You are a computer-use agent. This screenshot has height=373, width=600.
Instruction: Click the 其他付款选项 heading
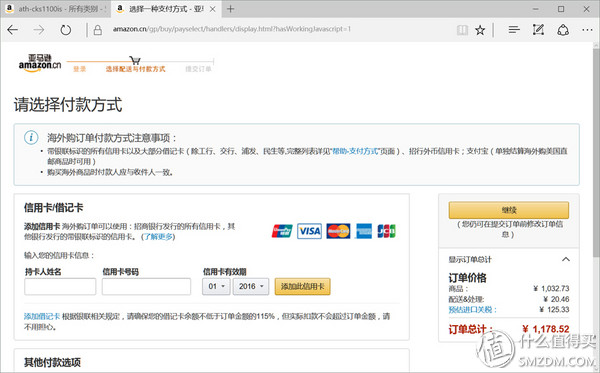pyautogui.click(x=52, y=362)
